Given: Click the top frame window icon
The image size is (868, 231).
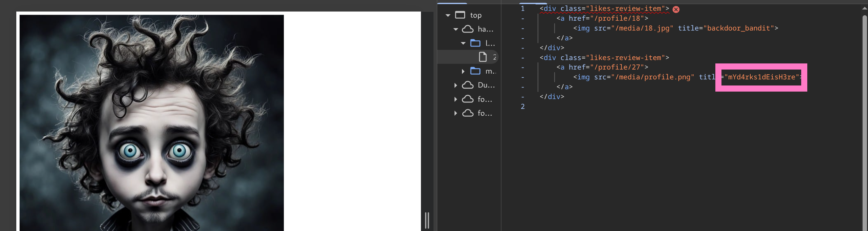Looking at the screenshot, I should pos(460,15).
